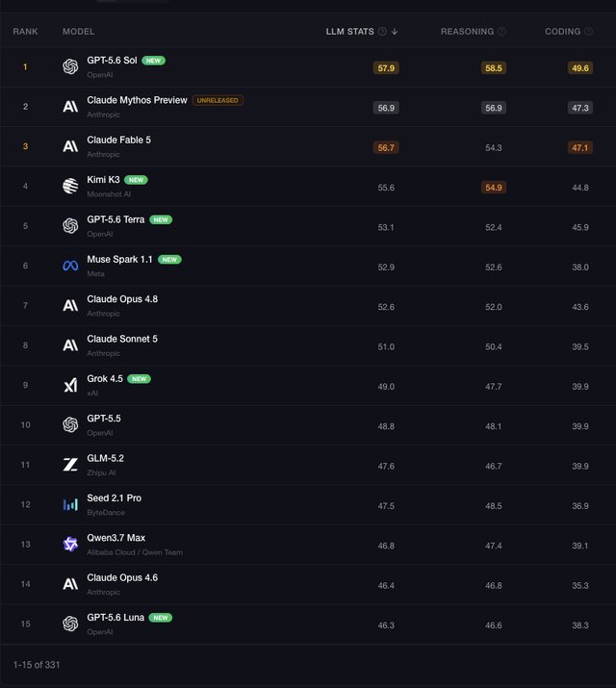The height and width of the screenshot is (688, 616).
Task: Click the highlighted 57.9 LLM Stats score badge
Action: 386,68
